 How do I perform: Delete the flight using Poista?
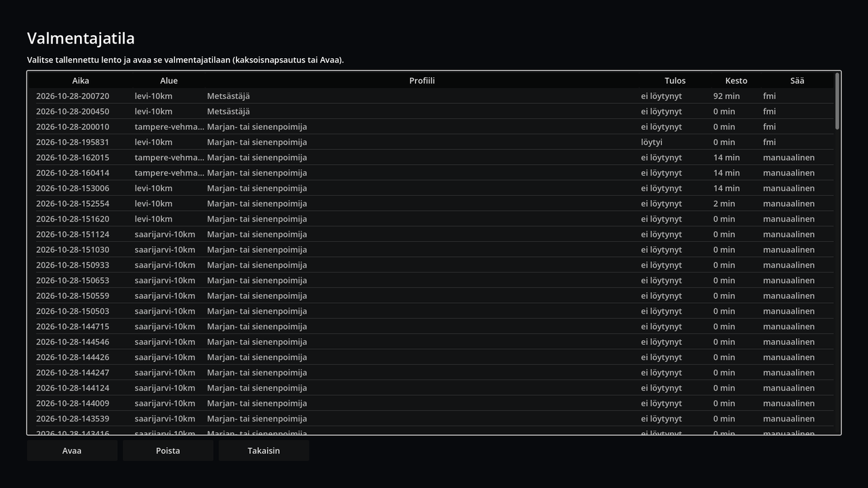pyautogui.click(x=168, y=451)
